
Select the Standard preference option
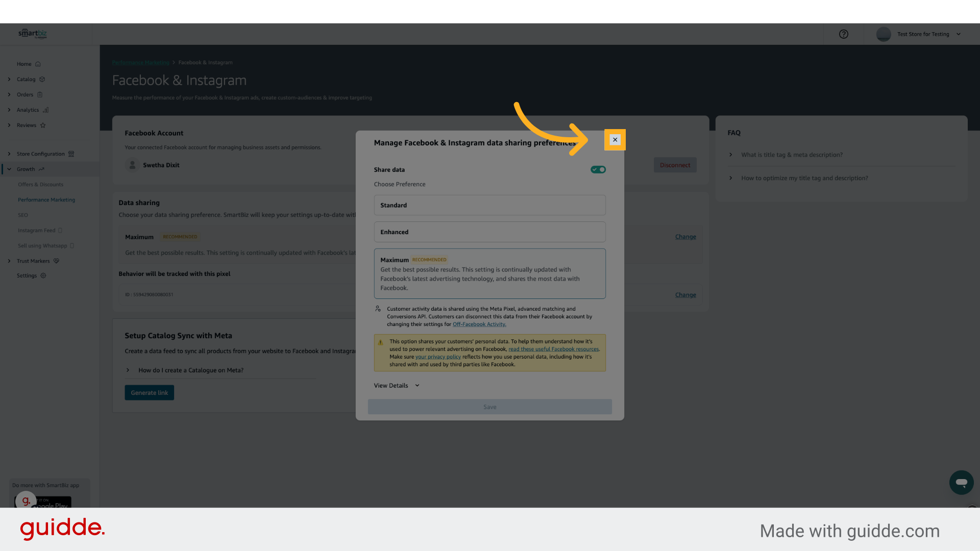[x=489, y=205]
